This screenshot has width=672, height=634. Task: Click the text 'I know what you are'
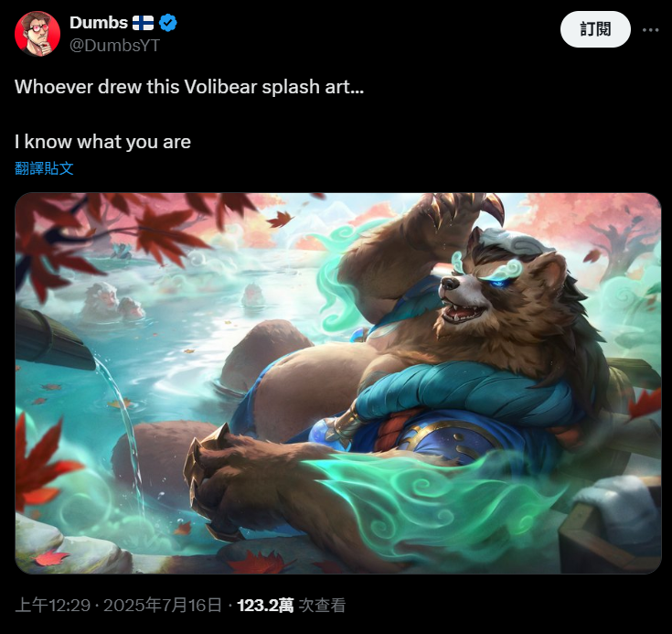(102, 142)
